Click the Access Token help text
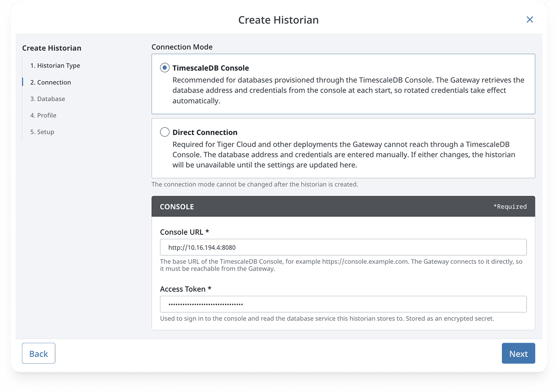 pos(327,319)
